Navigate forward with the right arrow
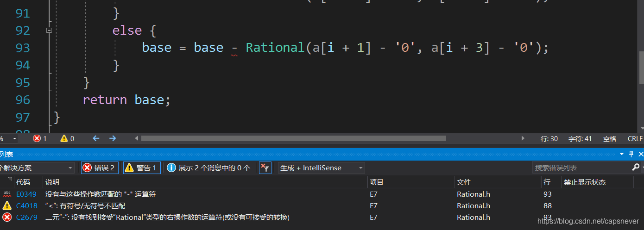 113,138
